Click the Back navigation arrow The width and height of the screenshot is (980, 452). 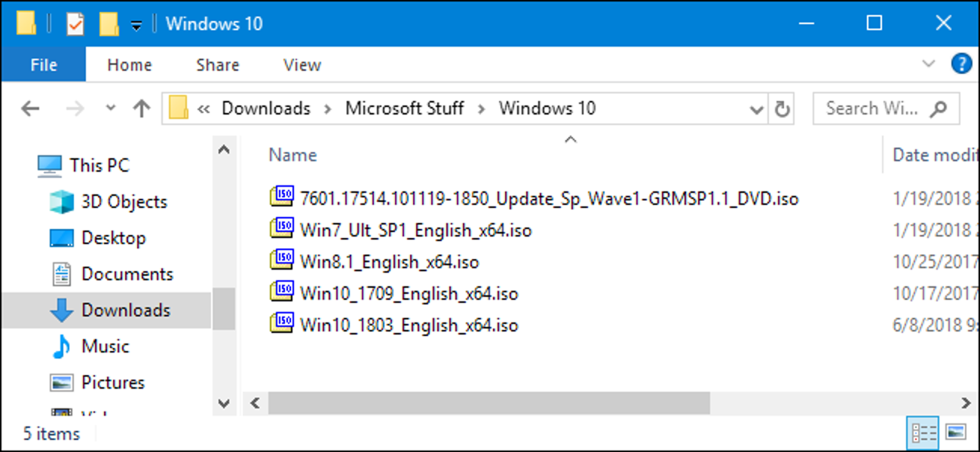tap(30, 109)
